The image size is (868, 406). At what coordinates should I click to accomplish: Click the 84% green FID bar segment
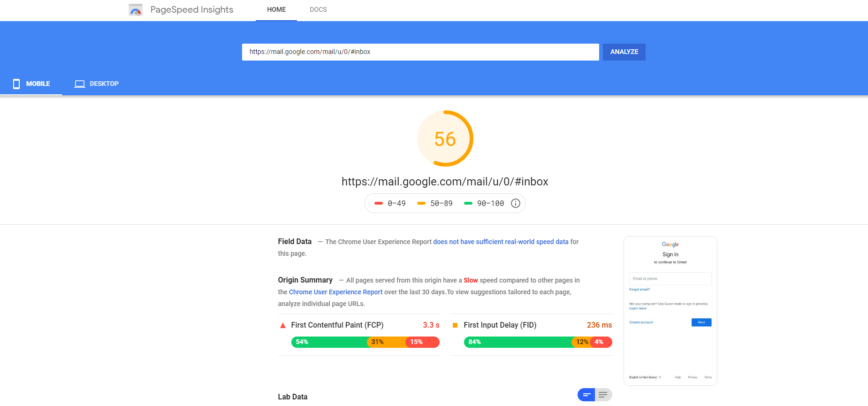tap(518, 342)
